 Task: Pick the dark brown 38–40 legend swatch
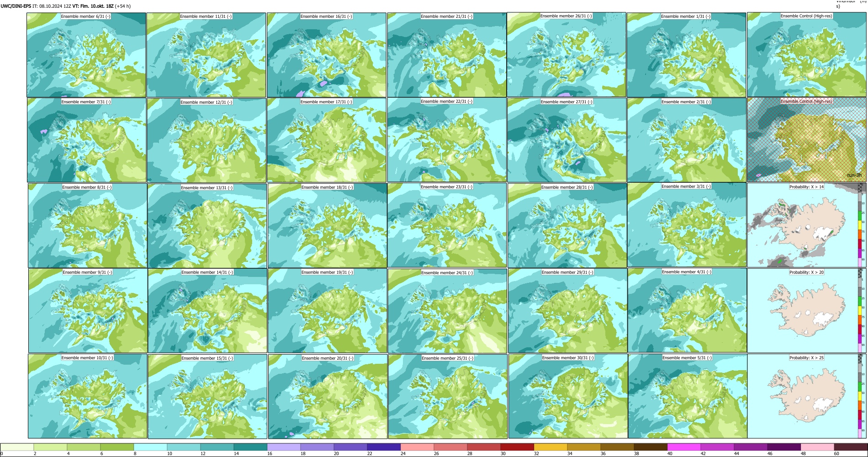[651, 447]
